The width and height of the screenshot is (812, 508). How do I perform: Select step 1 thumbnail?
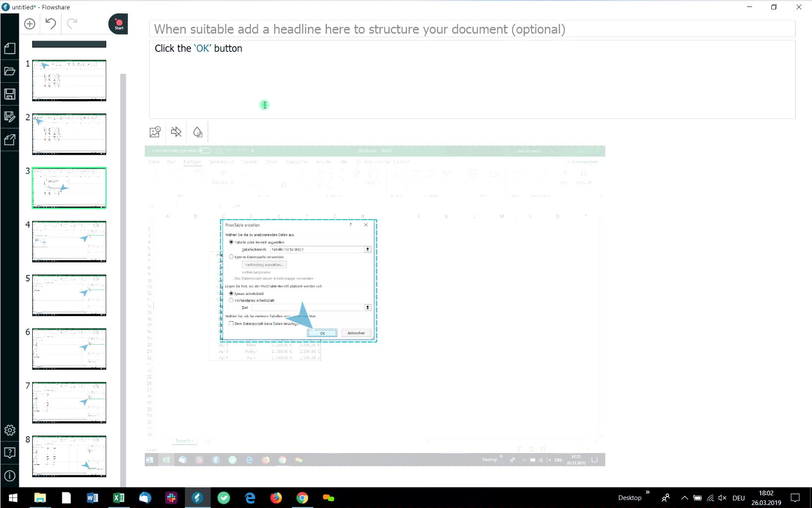[69, 80]
